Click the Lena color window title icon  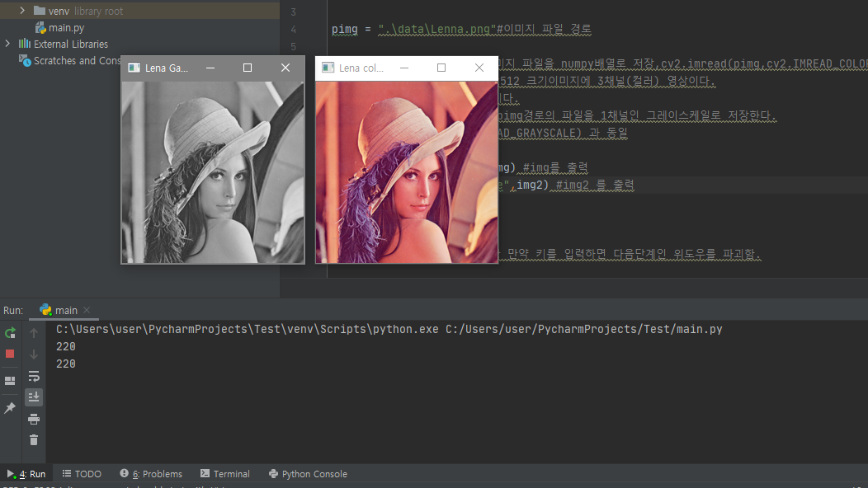coord(328,68)
